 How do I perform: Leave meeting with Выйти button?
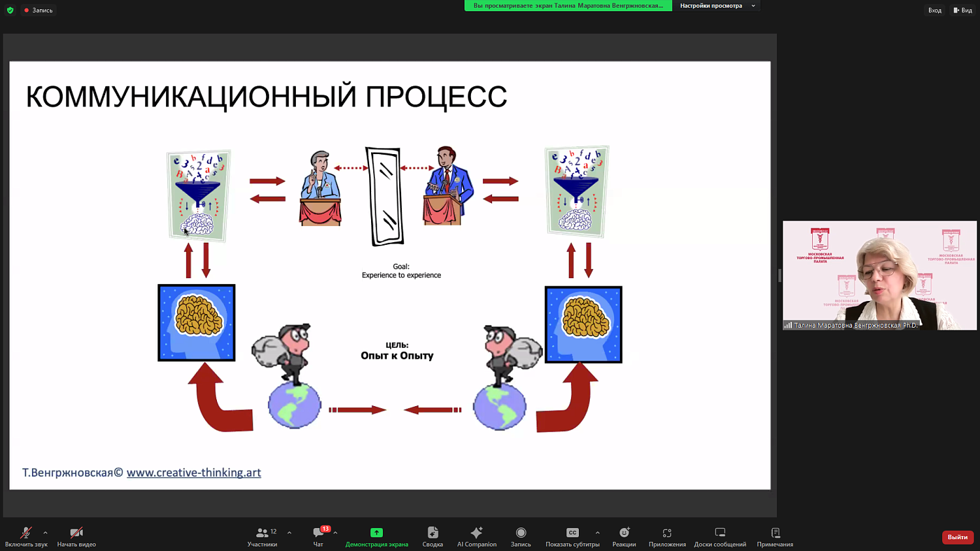956,537
